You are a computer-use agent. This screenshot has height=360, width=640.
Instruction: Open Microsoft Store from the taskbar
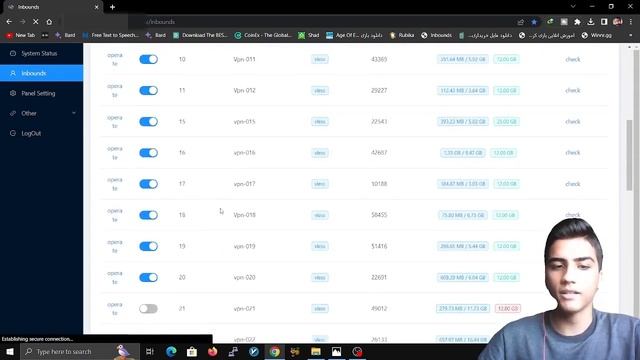pyautogui.click(x=192, y=351)
